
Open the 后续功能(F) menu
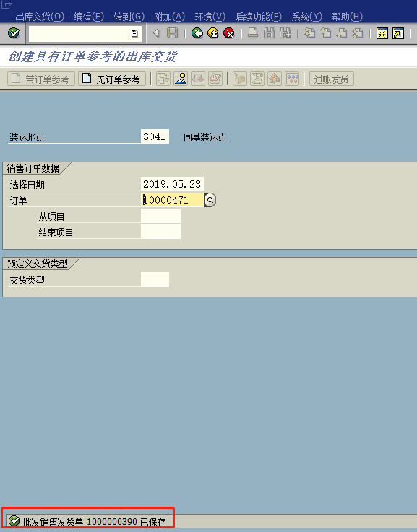(x=259, y=17)
